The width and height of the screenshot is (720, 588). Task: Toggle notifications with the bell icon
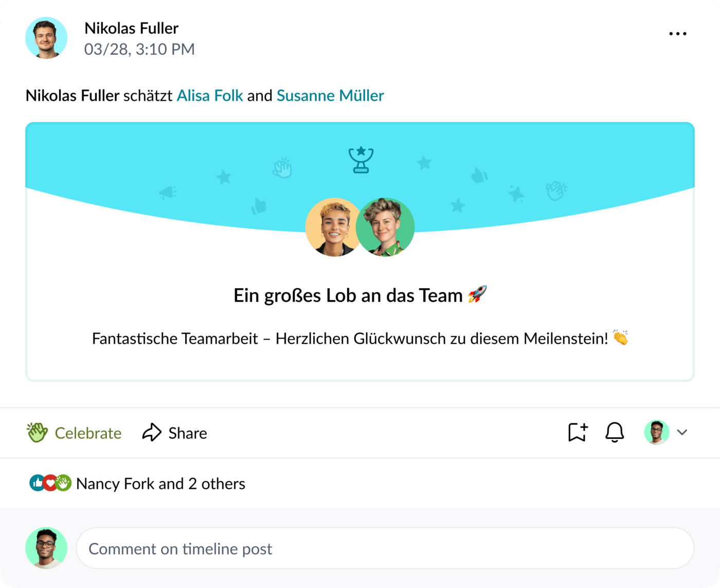[x=615, y=432]
